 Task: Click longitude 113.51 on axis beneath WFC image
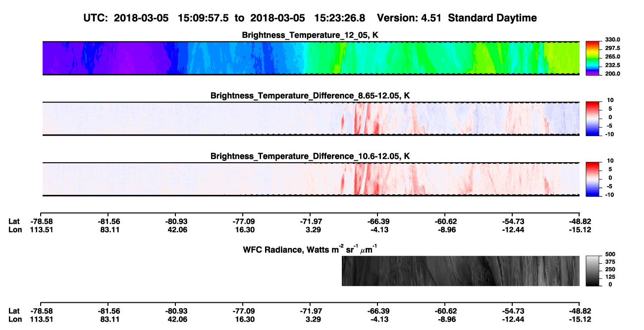tap(41, 319)
